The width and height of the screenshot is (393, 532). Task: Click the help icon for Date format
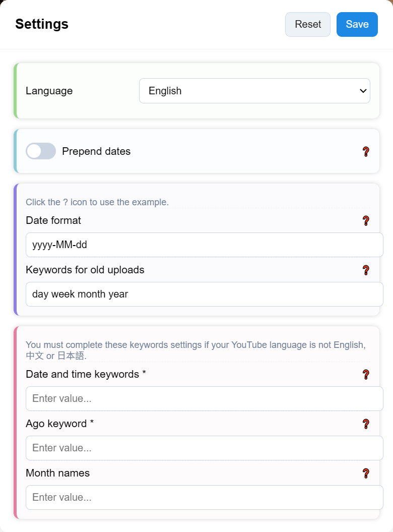(x=366, y=221)
